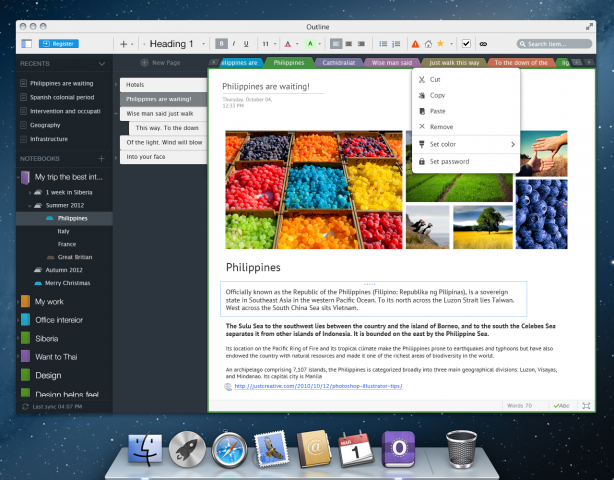Open Safari from the Dock
This screenshot has height=480, width=614.
coord(229,449)
